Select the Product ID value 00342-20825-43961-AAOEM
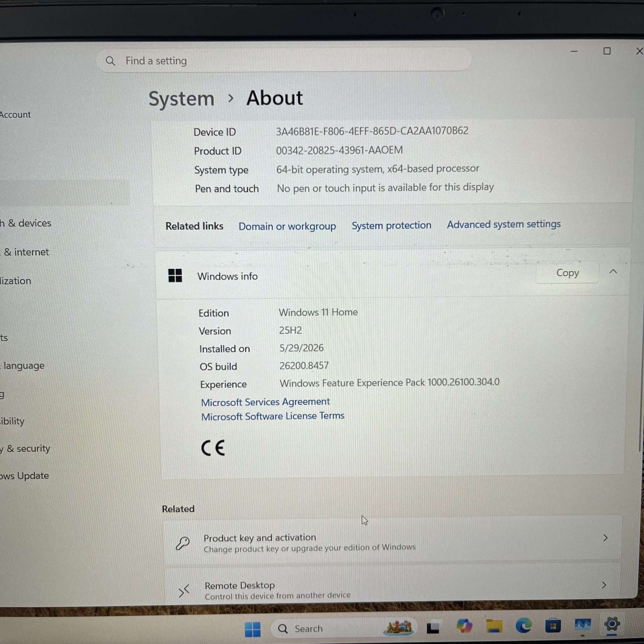Image resolution: width=644 pixels, height=644 pixels. (339, 150)
